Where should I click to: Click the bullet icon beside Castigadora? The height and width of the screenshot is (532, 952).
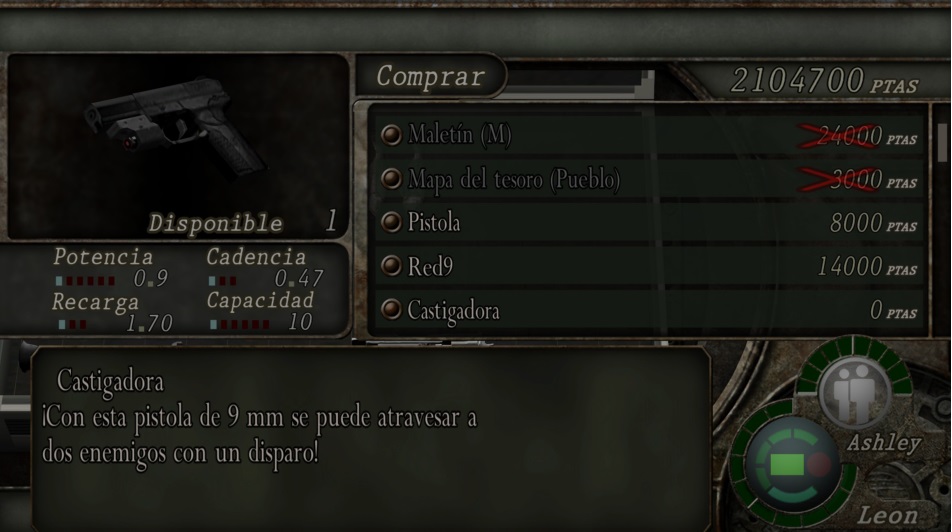pyautogui.click(x=391, y=310)
